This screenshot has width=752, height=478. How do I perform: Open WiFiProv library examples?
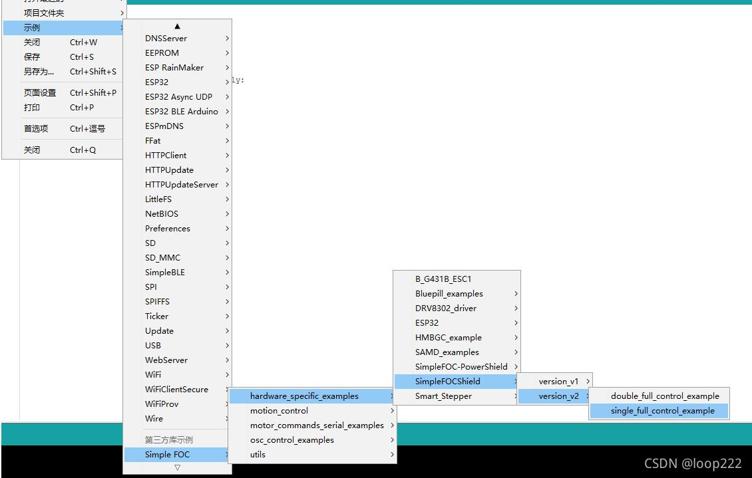[x=177, y=404]
